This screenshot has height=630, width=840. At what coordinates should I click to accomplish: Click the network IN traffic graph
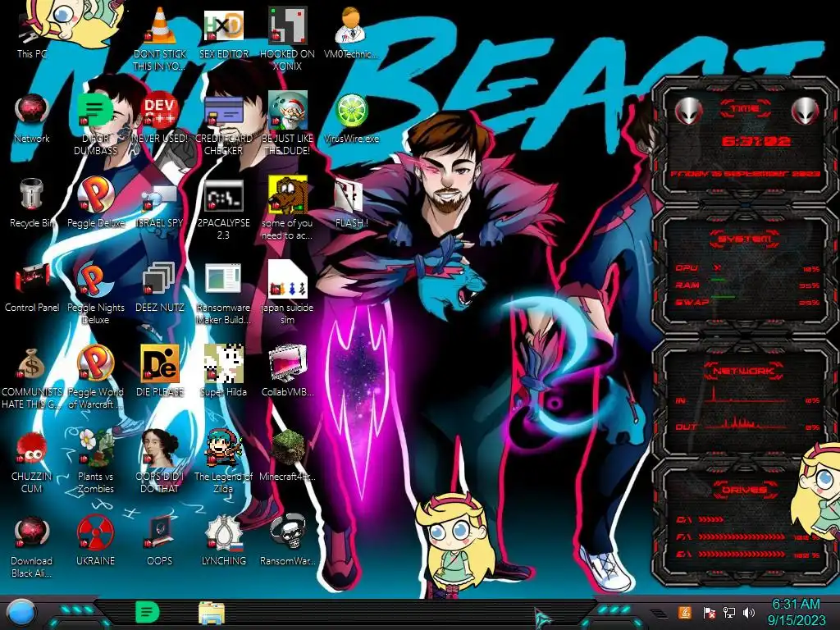pyautogui.click(x=747, y=395)
